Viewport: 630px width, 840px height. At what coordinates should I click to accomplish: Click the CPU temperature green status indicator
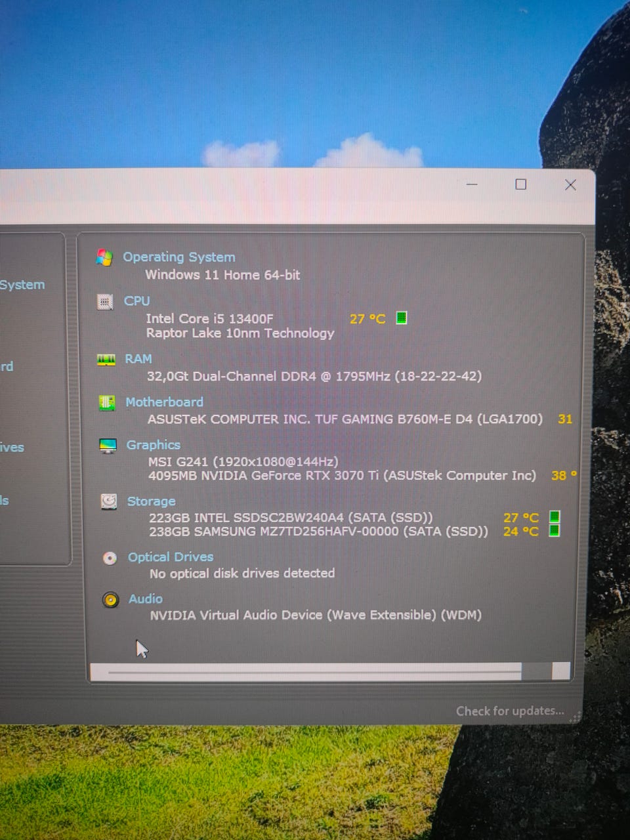click(402, 318)
